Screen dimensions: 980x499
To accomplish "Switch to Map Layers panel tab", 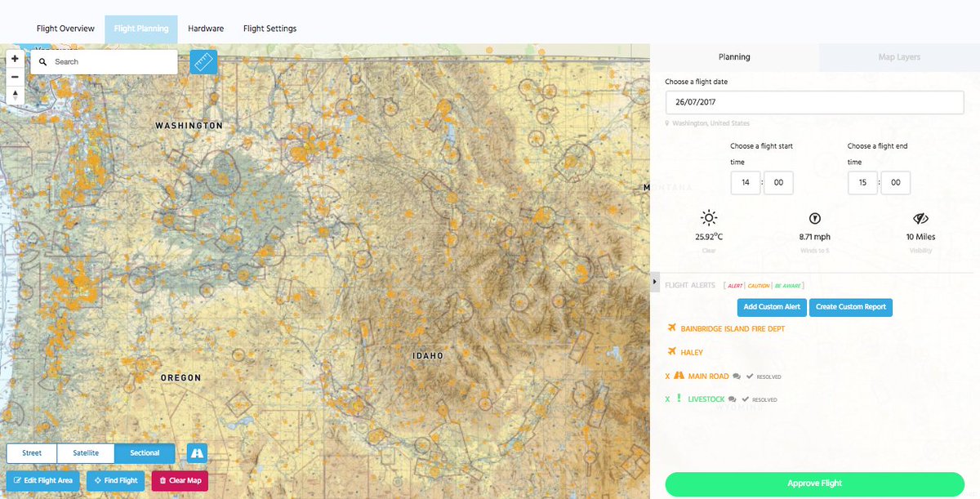I will 898,57.
